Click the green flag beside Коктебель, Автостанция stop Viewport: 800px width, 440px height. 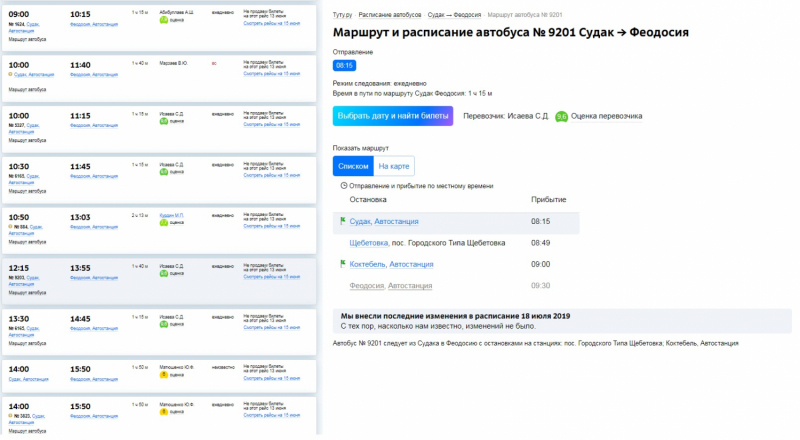click(x=342, y=264)
